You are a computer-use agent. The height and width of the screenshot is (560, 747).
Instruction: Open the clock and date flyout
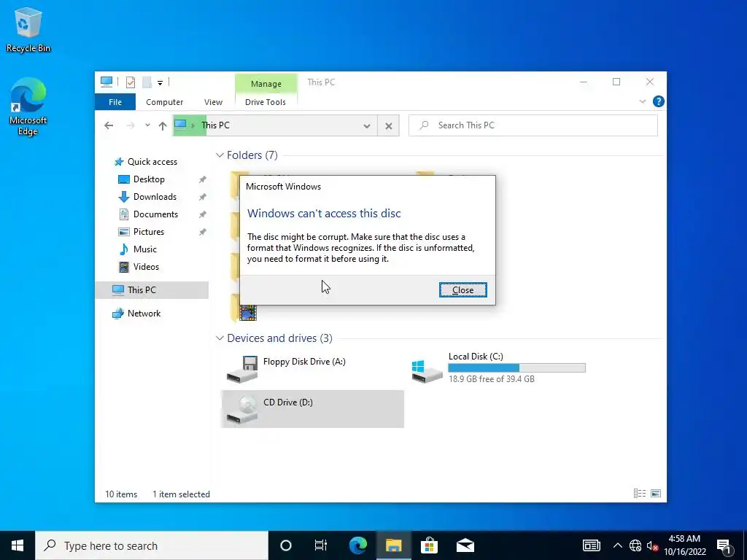(x=684, y=545)
